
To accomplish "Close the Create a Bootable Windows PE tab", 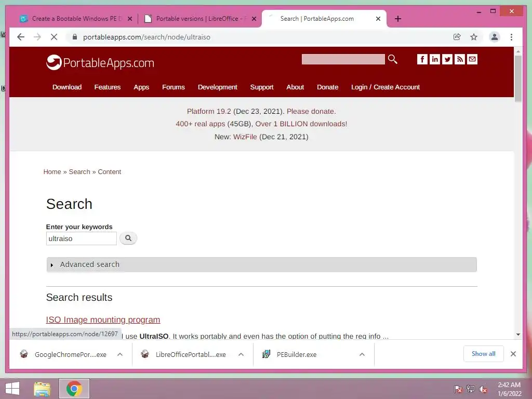I will pyautogui.click(x=130, y=19).
